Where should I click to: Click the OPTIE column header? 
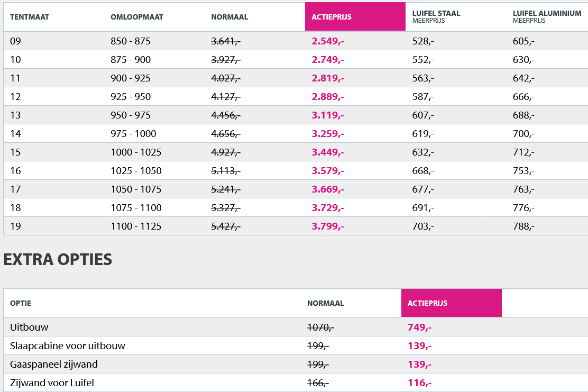click(x=21, y=303)
